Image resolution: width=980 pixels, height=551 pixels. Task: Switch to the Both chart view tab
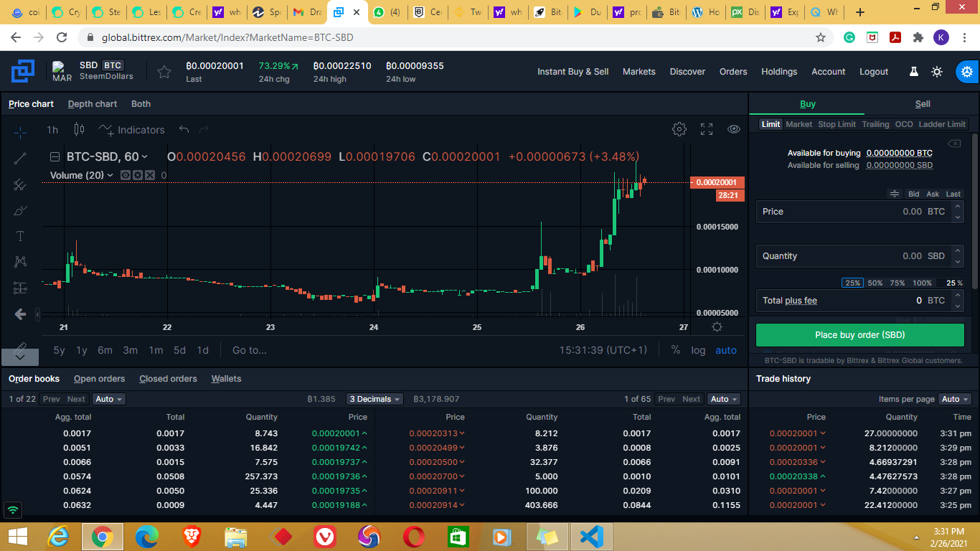tap(141, 104)
